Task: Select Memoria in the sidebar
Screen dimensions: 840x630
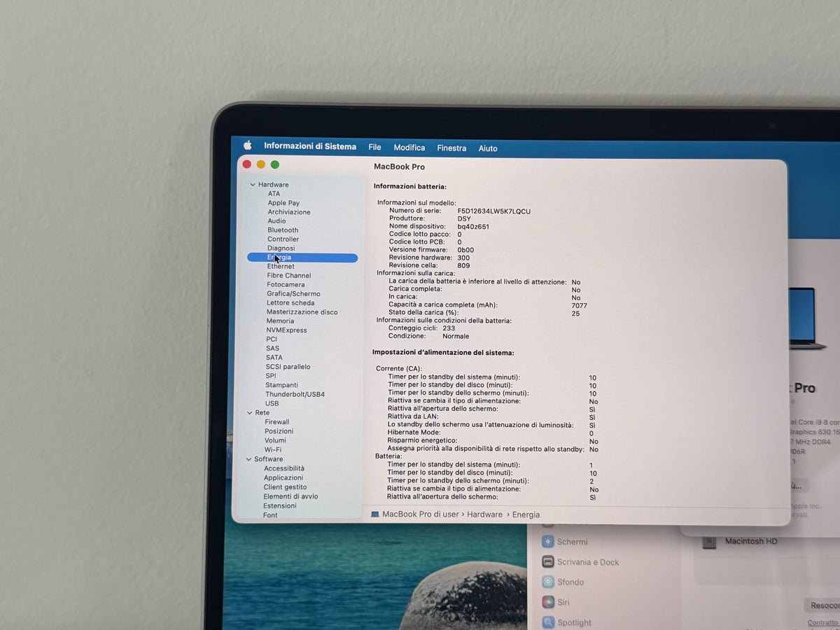Action: [280, 321]
